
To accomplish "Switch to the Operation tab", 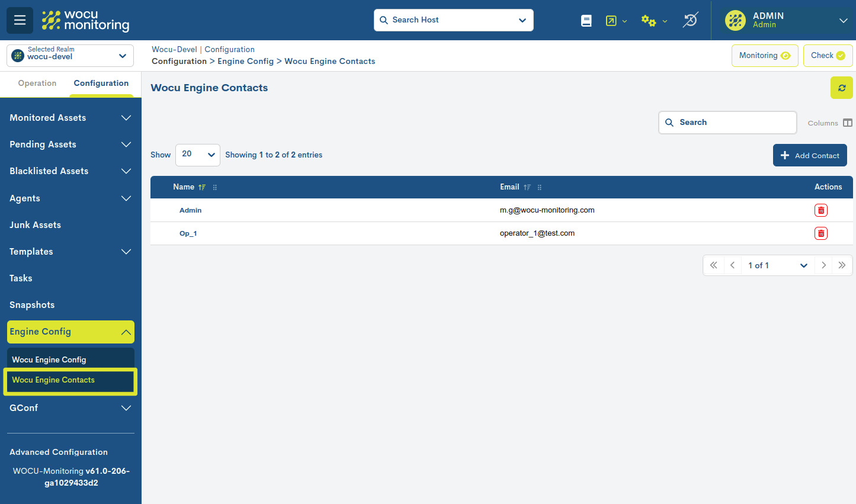I will tap(37, 84).
